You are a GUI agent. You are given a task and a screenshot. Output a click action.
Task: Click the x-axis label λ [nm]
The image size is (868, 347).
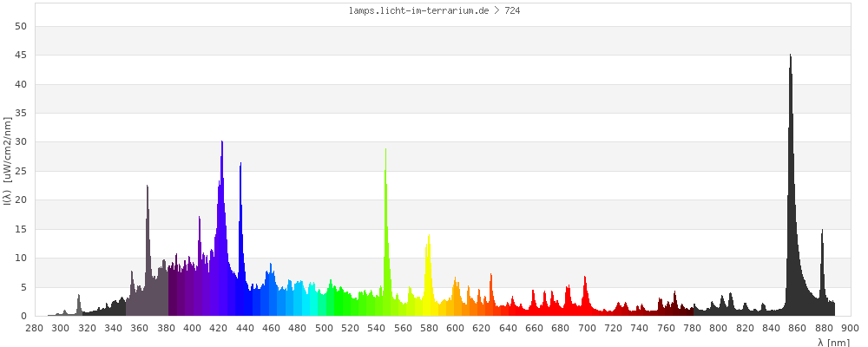(832, 342)
